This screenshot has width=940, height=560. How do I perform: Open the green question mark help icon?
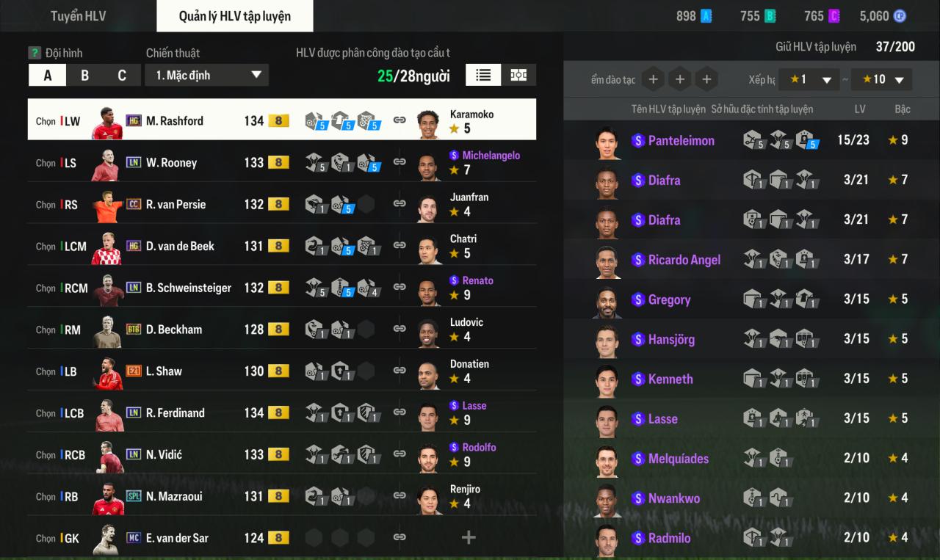click(34, 53)
